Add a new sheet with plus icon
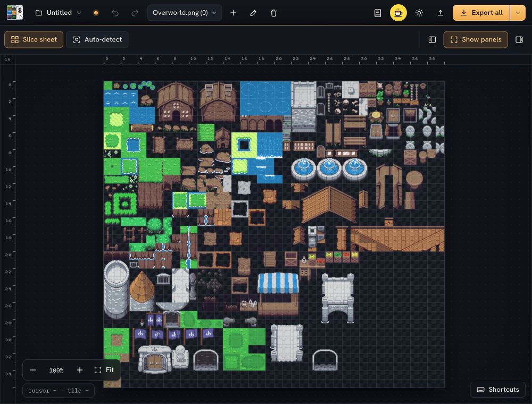 [x=233, y=13]
